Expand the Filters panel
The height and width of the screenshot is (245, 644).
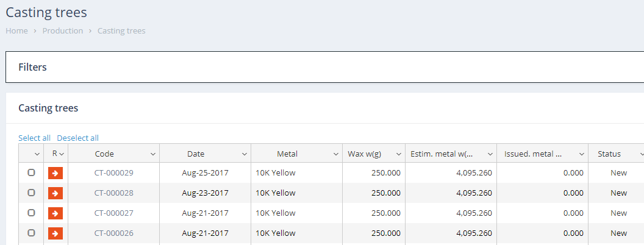coord(33,67)
